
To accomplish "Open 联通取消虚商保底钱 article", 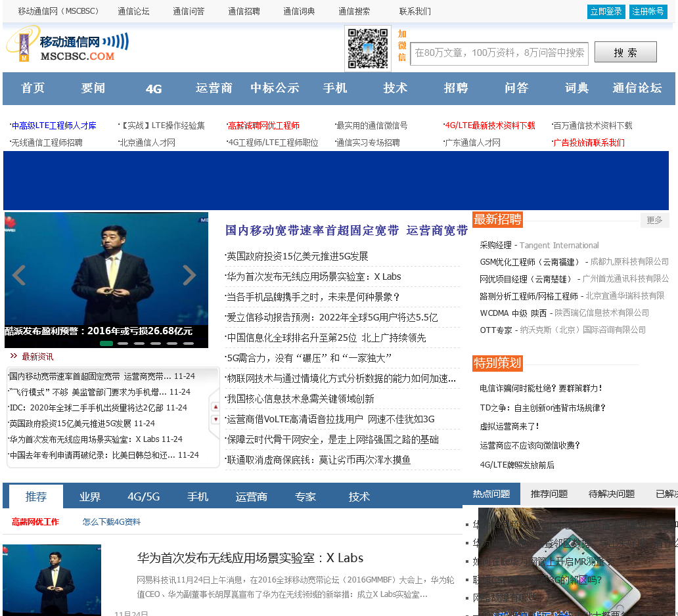I will [319, 460].
